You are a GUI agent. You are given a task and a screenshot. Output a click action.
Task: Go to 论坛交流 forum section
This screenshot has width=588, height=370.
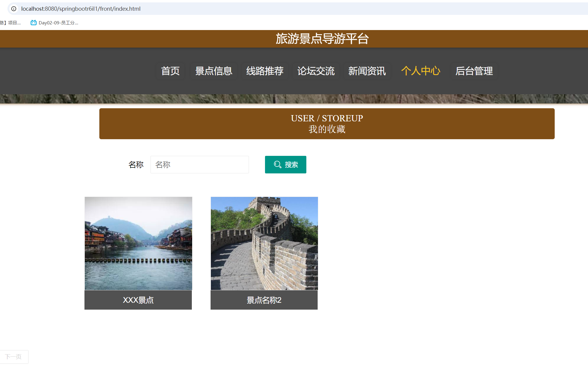pyautogui.click(x=316, y=71)
